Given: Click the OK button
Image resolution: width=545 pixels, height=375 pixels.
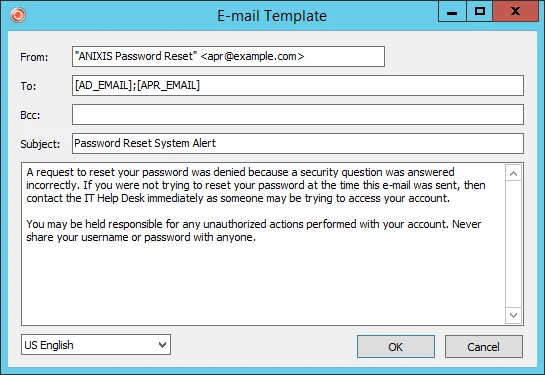Looking at the screenshot, I should (x=396, y=347).
